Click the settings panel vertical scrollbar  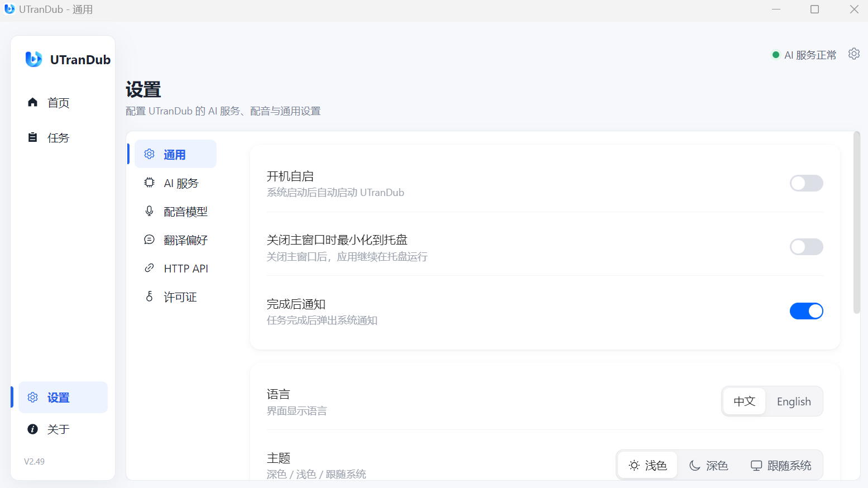tap(857, 222)
